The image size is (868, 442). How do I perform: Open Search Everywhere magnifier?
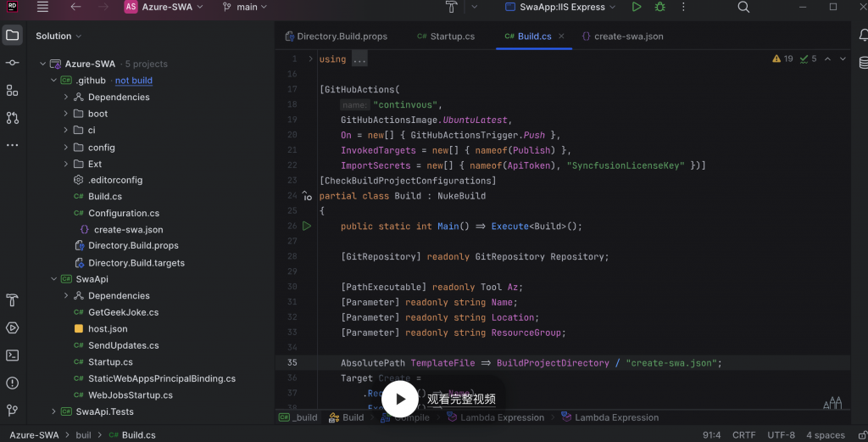[x=743, y=7]
